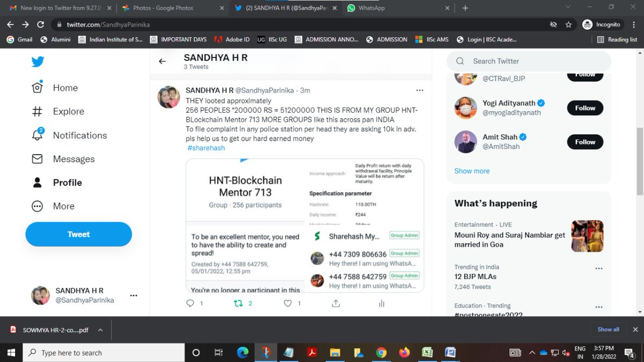The width and height of the screenshot is (644, 362).
Task: Click Show all downloads
Action: click(x=608, y=330)
